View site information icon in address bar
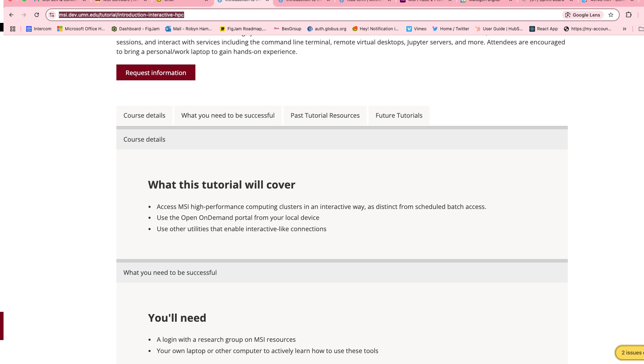644x364 pixels. click(52, 15)
